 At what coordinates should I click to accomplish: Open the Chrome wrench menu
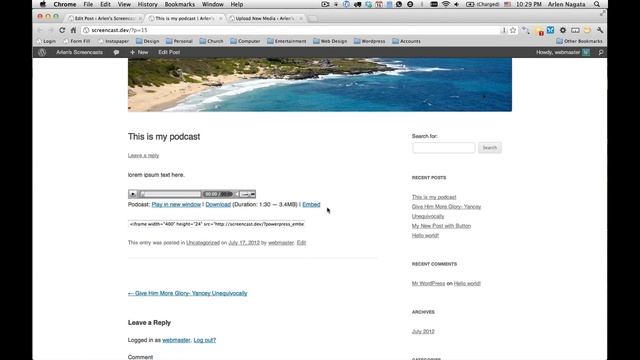(600, 30)
